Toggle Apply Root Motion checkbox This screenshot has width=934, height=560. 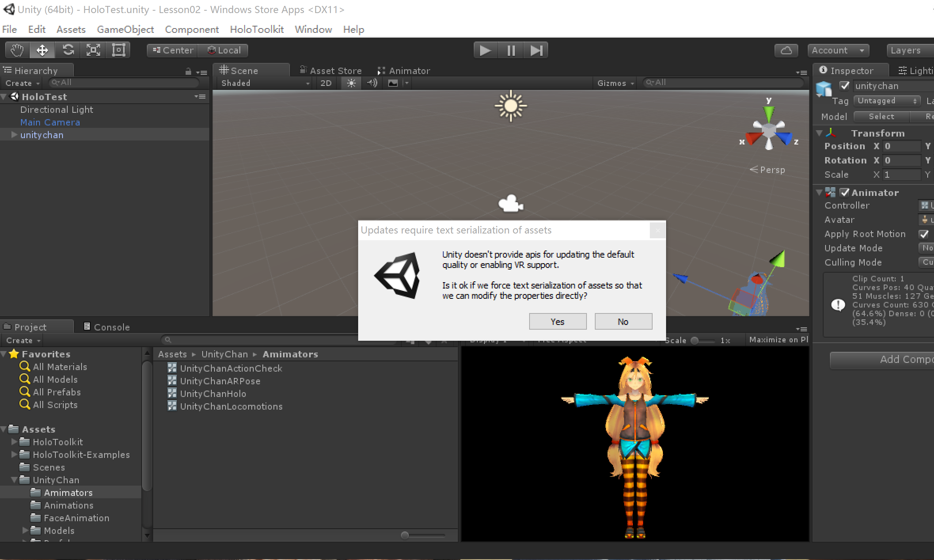point(924,234)
